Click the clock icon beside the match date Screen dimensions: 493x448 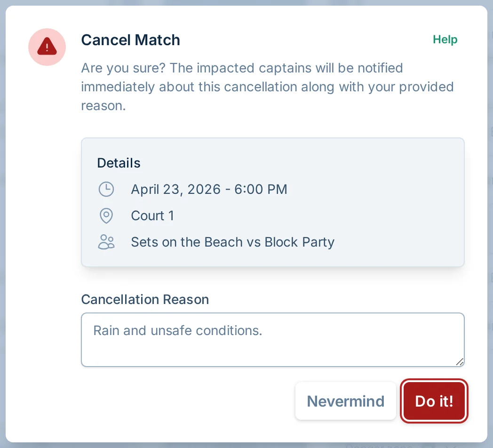tap(106, 189)
